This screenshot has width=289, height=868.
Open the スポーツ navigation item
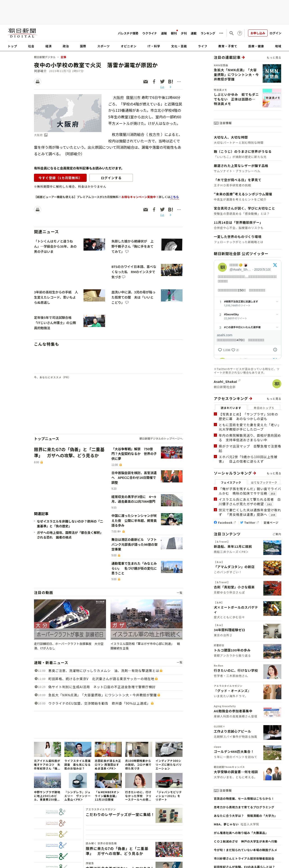[x=103, y=46]
